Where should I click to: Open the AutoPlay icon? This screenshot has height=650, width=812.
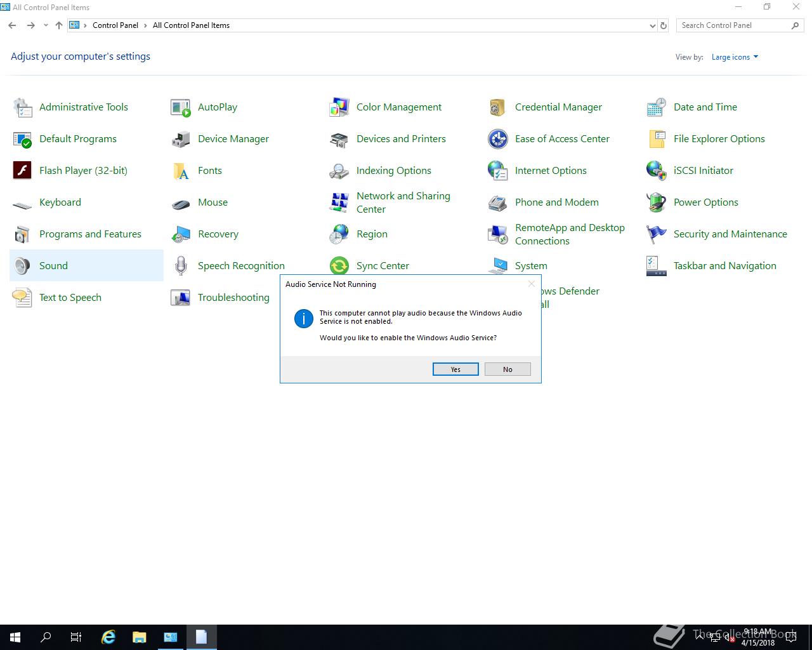181,107
